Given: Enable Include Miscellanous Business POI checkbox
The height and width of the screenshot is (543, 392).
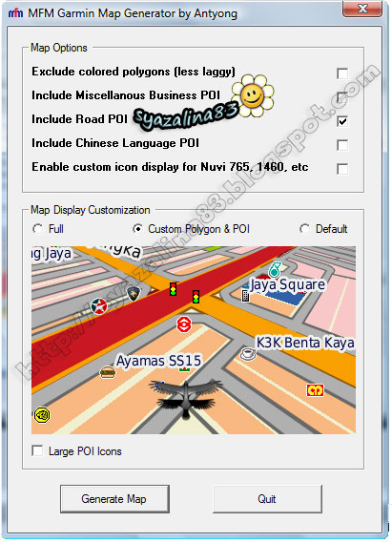Looking at the screenshot, I should coord(342,97).
